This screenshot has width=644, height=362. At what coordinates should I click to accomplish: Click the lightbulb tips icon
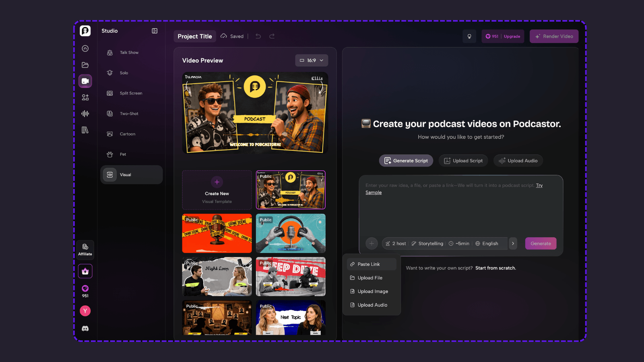[x=469, y=36]
